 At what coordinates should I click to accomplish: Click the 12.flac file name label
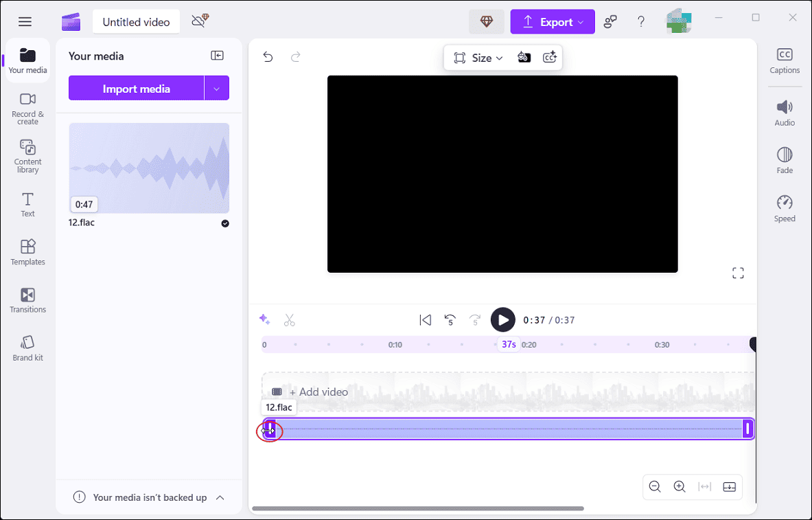point(82,223)
